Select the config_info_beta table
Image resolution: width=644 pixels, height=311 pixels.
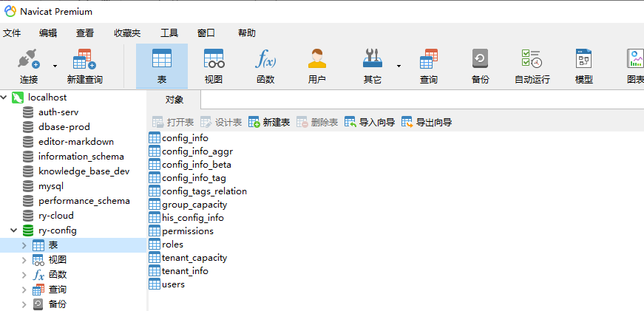pos(197,165)
